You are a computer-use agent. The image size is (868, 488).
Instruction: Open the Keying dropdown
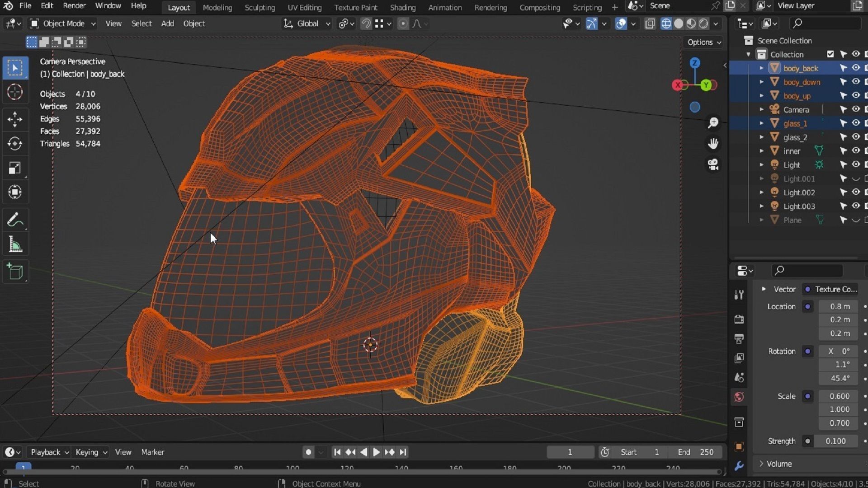(91, 452)
